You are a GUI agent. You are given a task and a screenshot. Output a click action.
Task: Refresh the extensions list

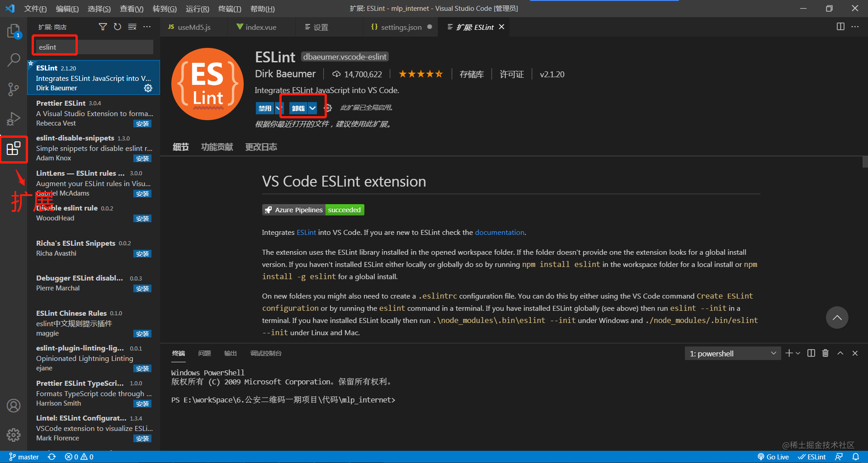117,27
